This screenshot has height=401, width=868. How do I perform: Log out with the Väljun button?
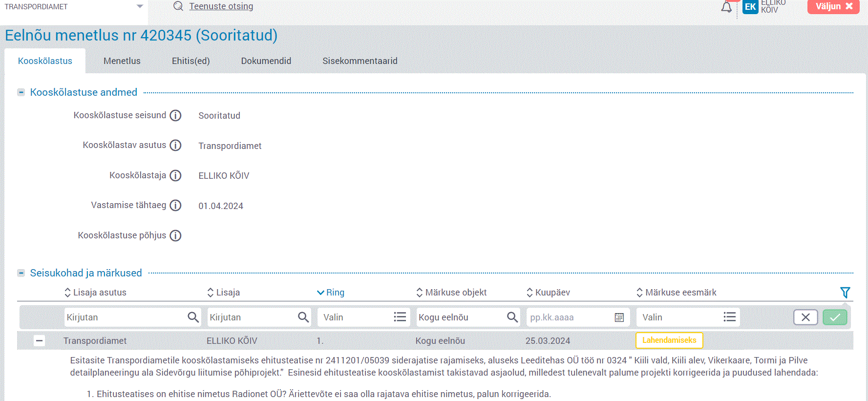[x=833, y=6]
